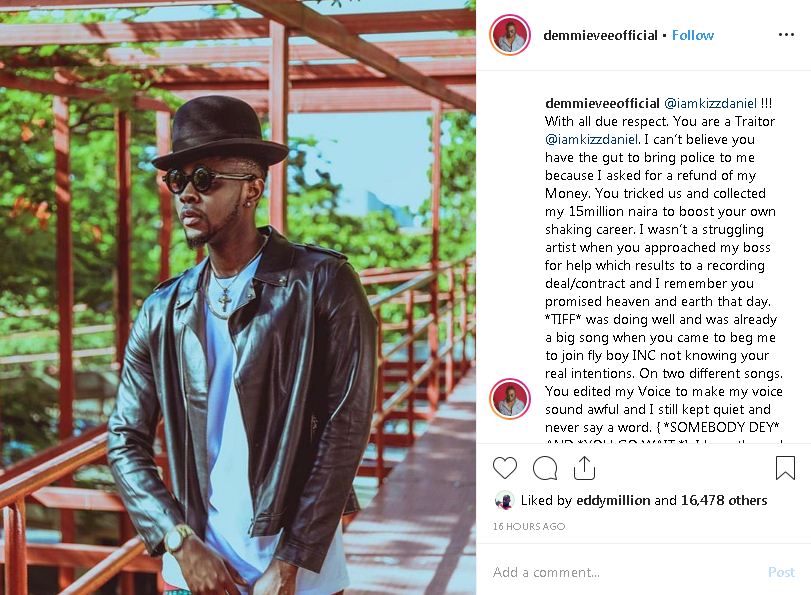Click the post photo of man in hat
The image size is (811, 595).
pyautogui.click(x=238, y=298)
